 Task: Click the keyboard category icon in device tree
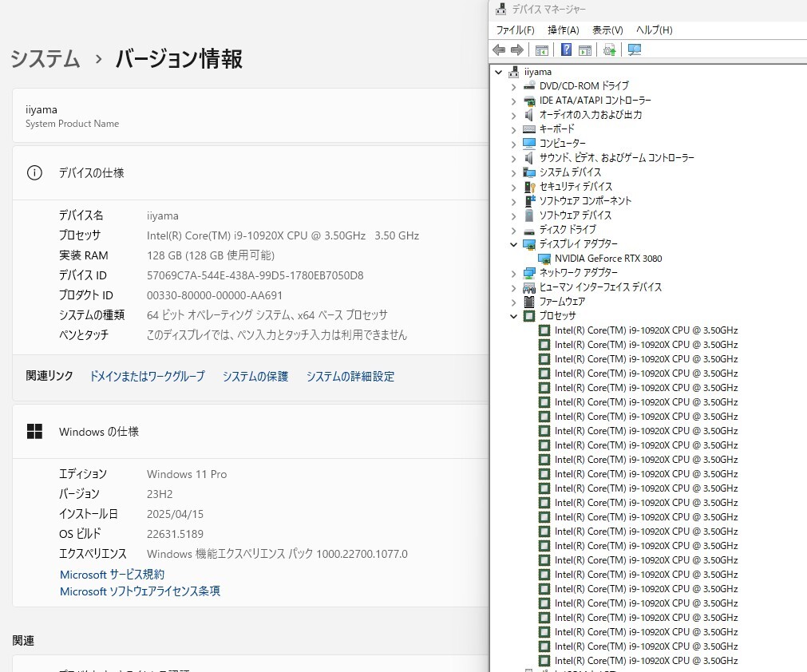(x=529, y=129)
